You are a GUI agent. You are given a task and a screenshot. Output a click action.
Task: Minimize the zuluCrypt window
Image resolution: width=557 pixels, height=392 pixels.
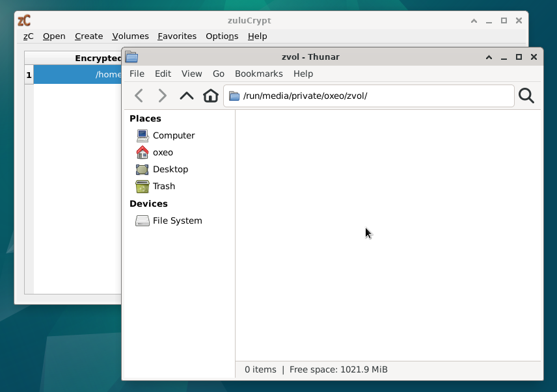[x=489, y=21]
